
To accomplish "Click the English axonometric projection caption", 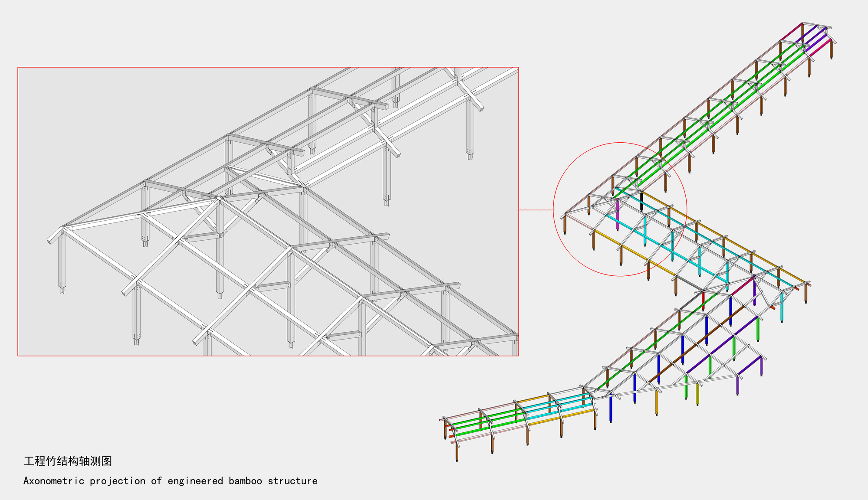I will click(170, 481).
